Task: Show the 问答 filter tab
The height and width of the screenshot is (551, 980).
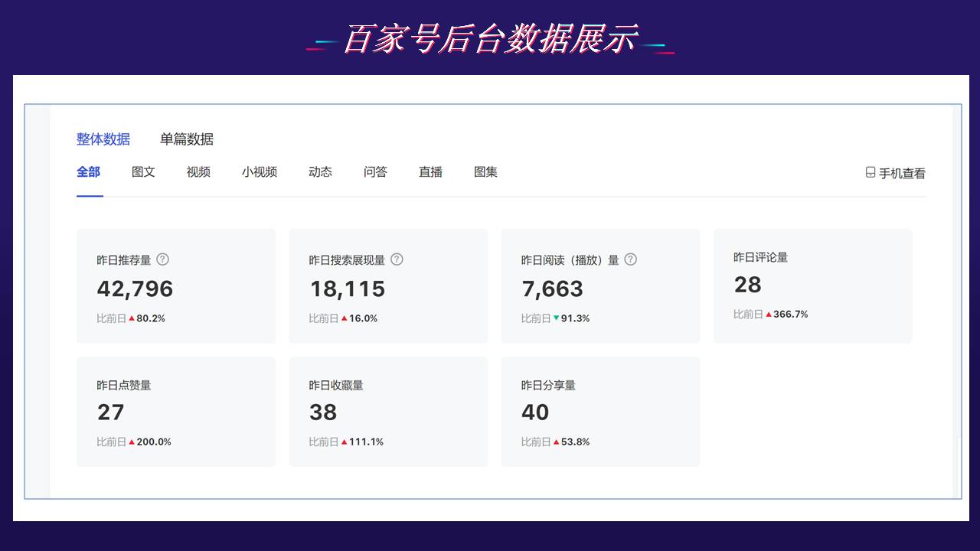Action: pyautogui.click(x=375, y=172)
